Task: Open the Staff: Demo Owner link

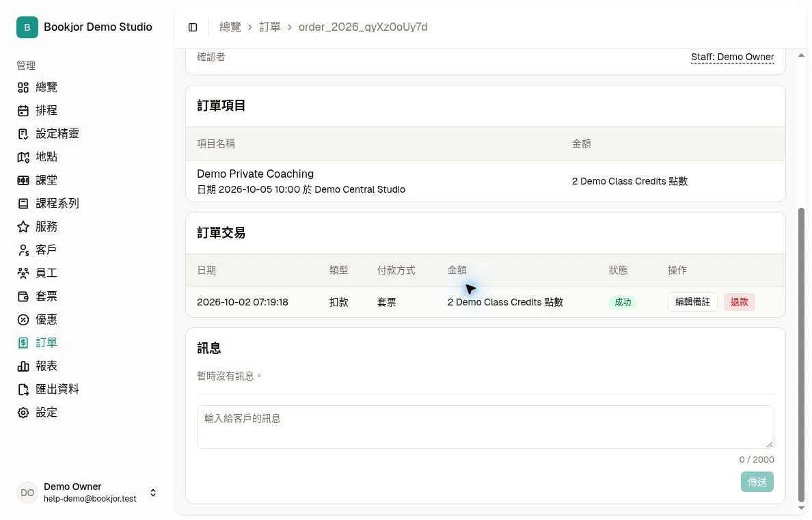Action: click(x=732, y=57)
